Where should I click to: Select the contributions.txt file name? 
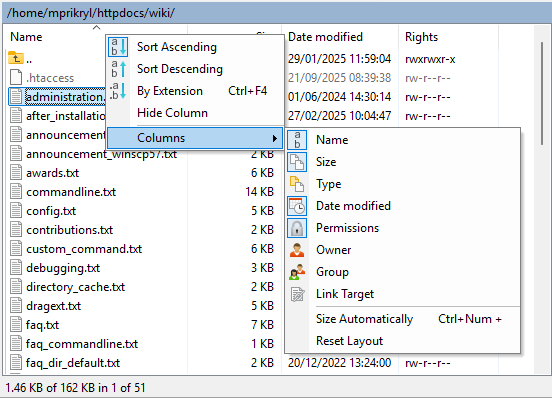[x=69, y=230]
